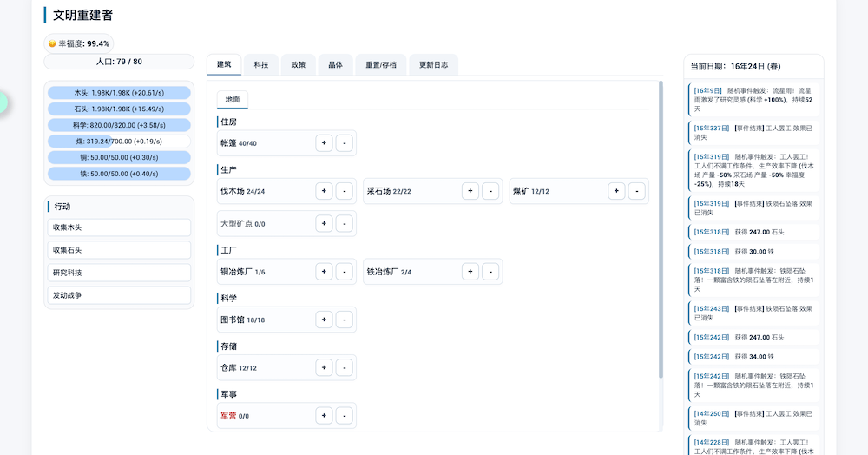The width and height of the screenshot is (868, 455).
Task: Remove one 煤矿 with minus button
Action: point(636,191)
